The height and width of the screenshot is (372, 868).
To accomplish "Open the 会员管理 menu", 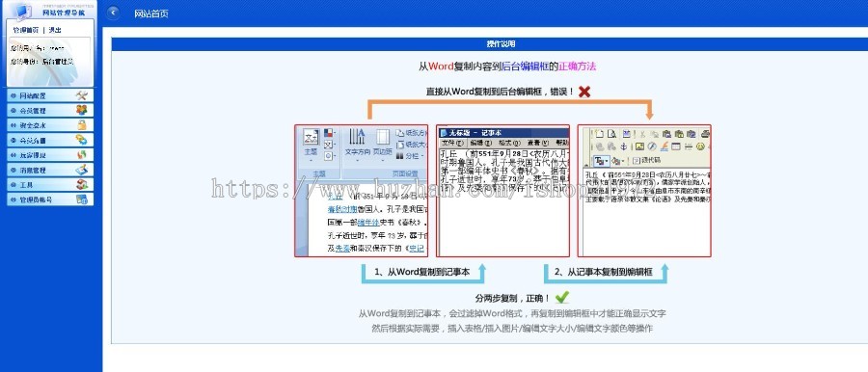I will pos(50,110).
